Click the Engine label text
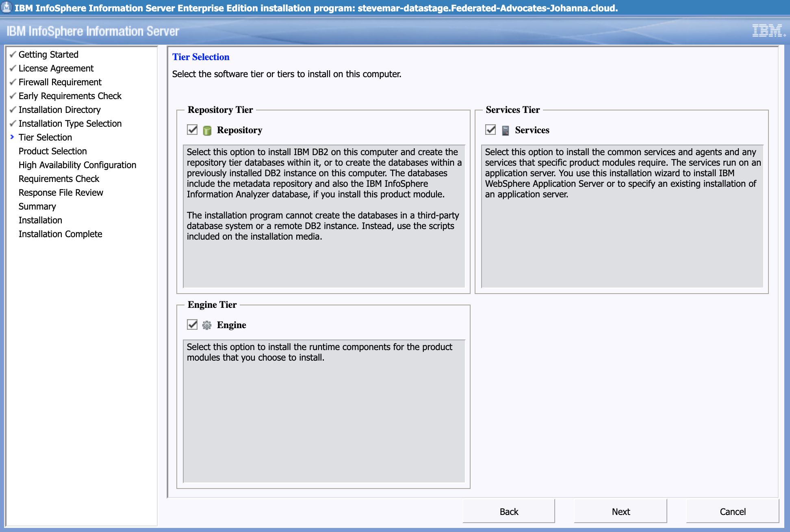The image size is (790, 532). coord(231,325)
